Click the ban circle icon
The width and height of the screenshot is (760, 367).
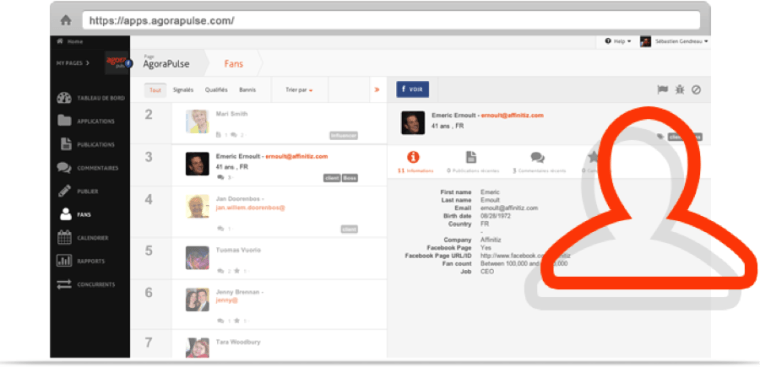pos(696,90)
